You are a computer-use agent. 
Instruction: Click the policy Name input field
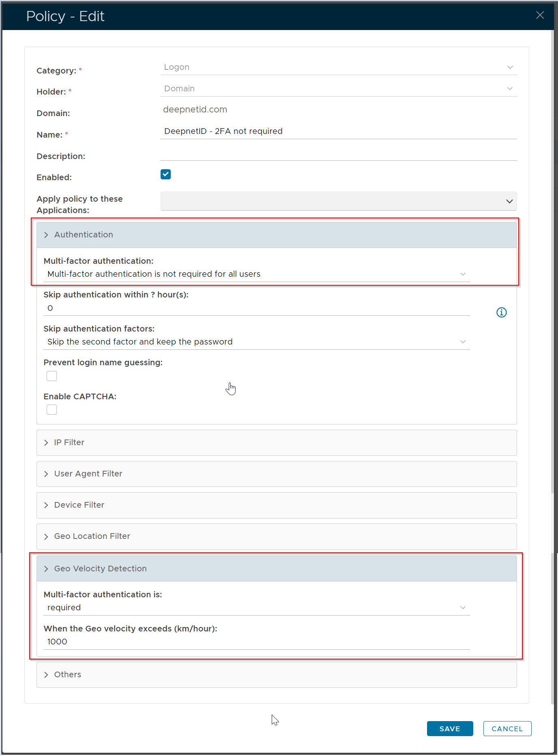338,131
